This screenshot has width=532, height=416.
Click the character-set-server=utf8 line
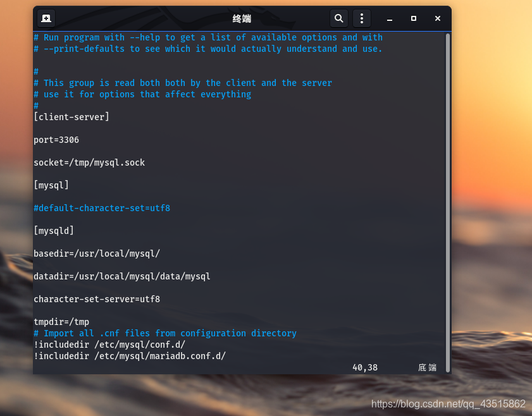tap(97, 299)
